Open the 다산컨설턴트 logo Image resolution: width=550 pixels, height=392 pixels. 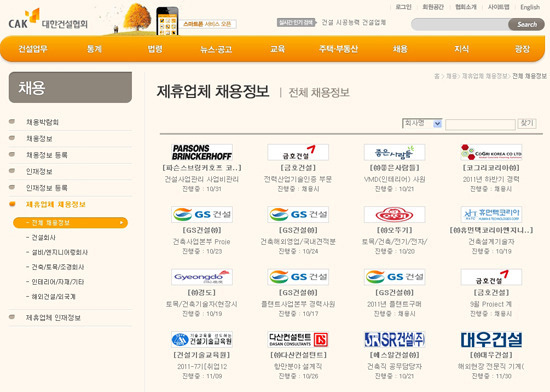click(x=298, y=339)
